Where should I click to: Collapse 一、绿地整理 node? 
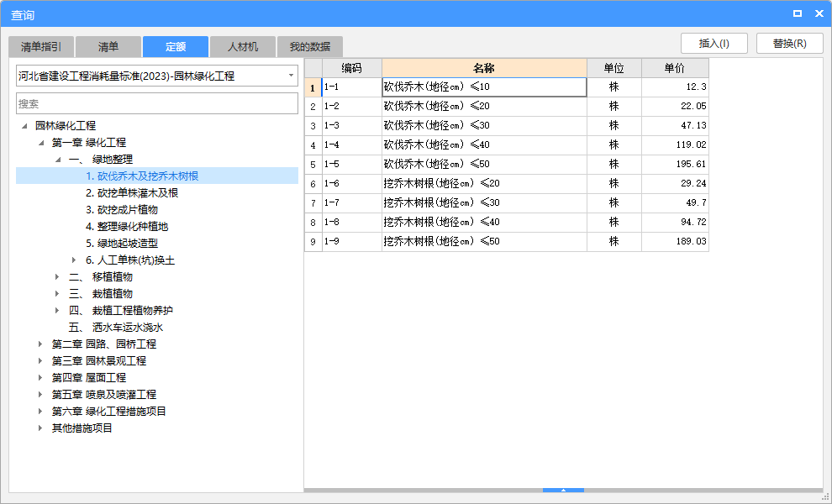point(58,160)
